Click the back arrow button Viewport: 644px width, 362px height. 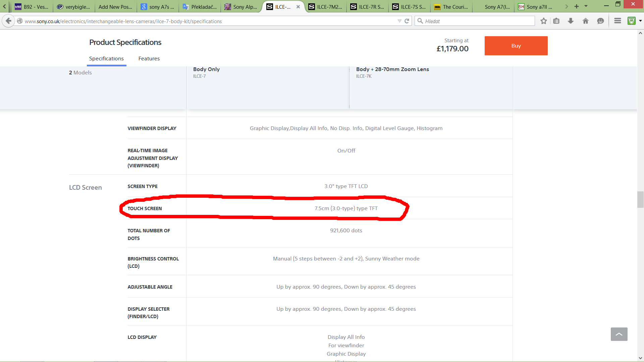(8, 21)
